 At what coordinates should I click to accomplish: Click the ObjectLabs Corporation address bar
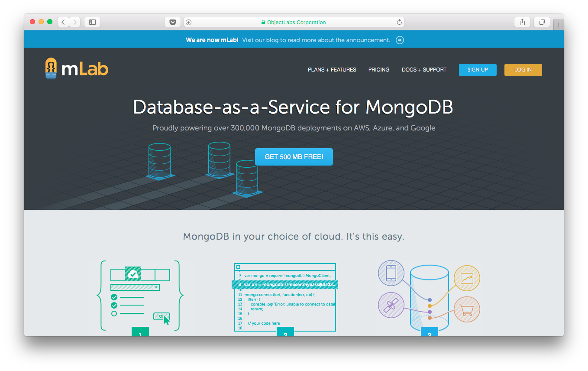pos(294,22)
